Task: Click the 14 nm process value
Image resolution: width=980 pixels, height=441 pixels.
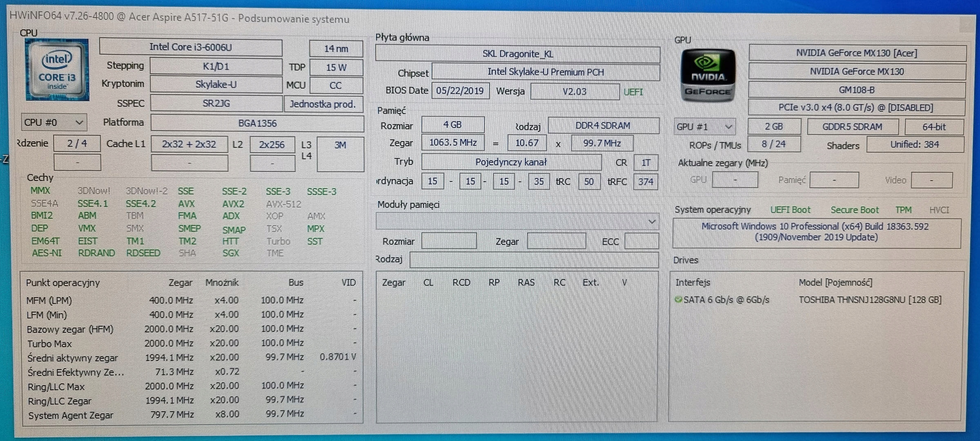Action: [336, 49]
